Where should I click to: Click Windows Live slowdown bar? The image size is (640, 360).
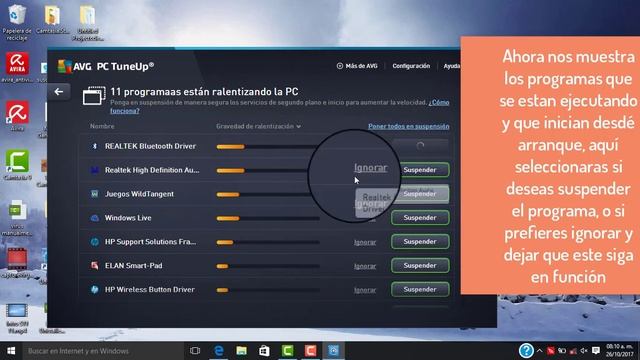268,218
